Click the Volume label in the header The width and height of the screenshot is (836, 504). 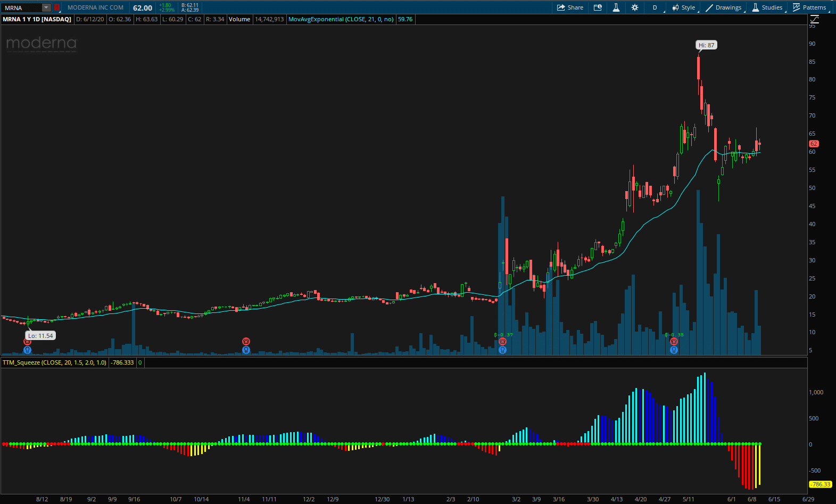tap(239, 19)
